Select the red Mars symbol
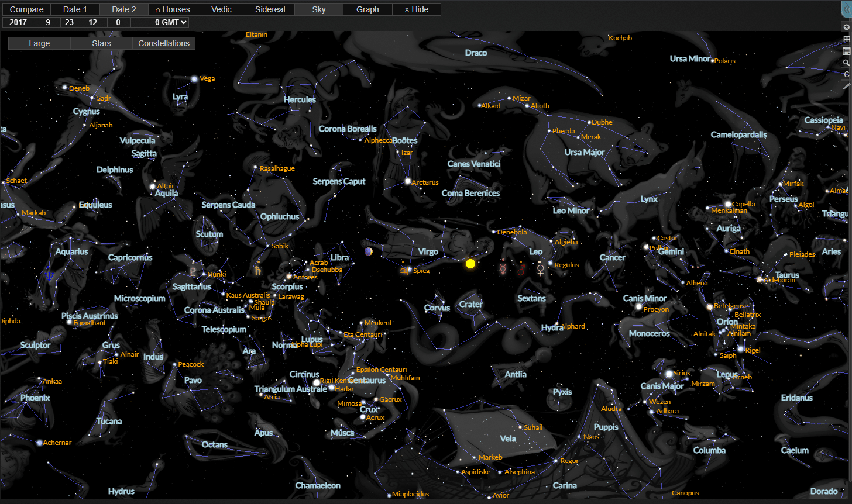Image resolution: width=852 pixels, height=504 pixels. 521,270
